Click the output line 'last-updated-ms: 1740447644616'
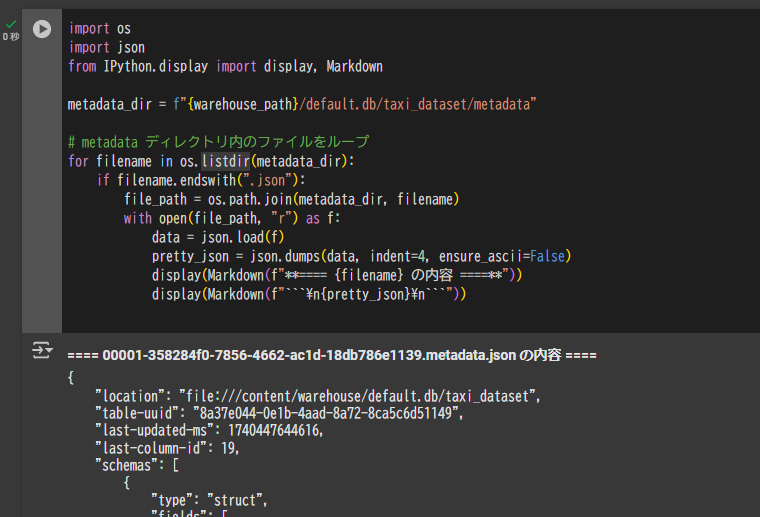Screen dimensions: 760x517 (209, 430)
